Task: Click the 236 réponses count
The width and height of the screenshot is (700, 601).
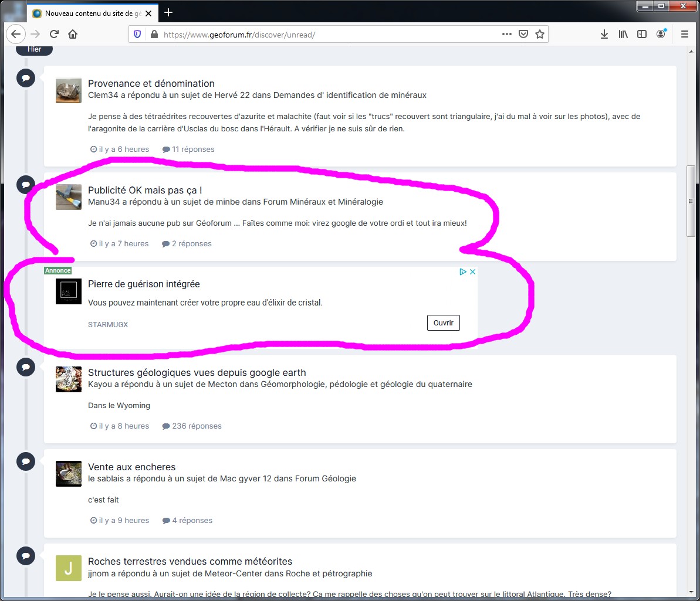Action: pyautogui.click(x=192, y=426)
